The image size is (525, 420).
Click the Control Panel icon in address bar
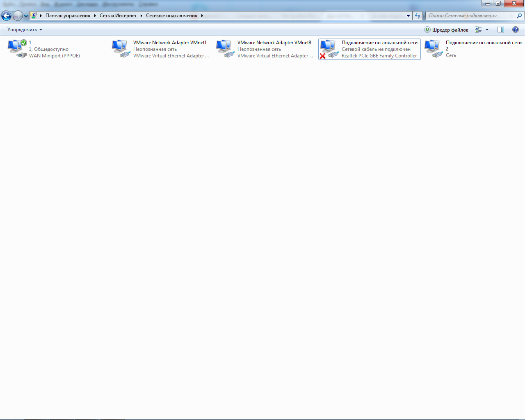tap(34, 16)
